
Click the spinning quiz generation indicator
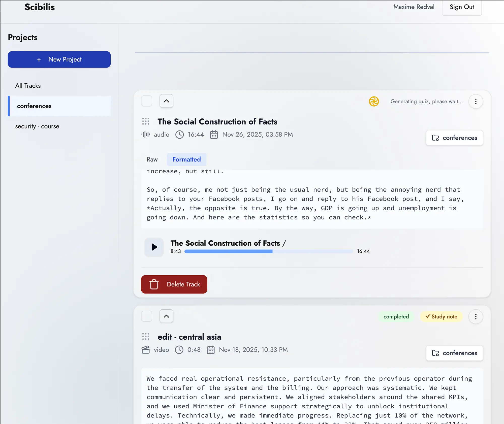(x=374, y=101)
